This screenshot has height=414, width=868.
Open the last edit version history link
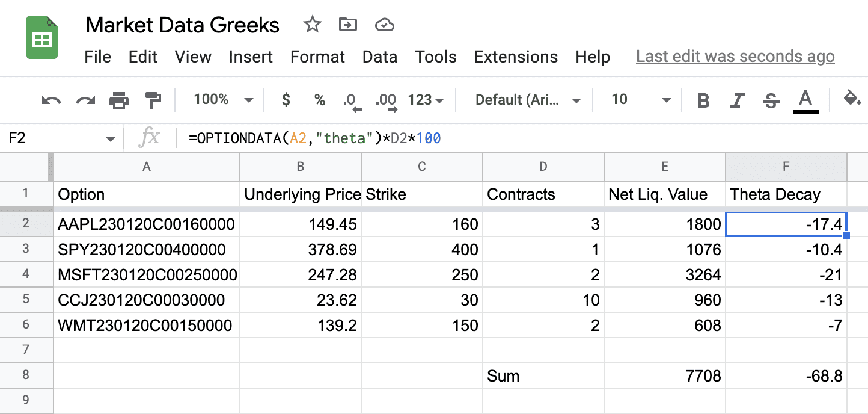tap(735, 57)
